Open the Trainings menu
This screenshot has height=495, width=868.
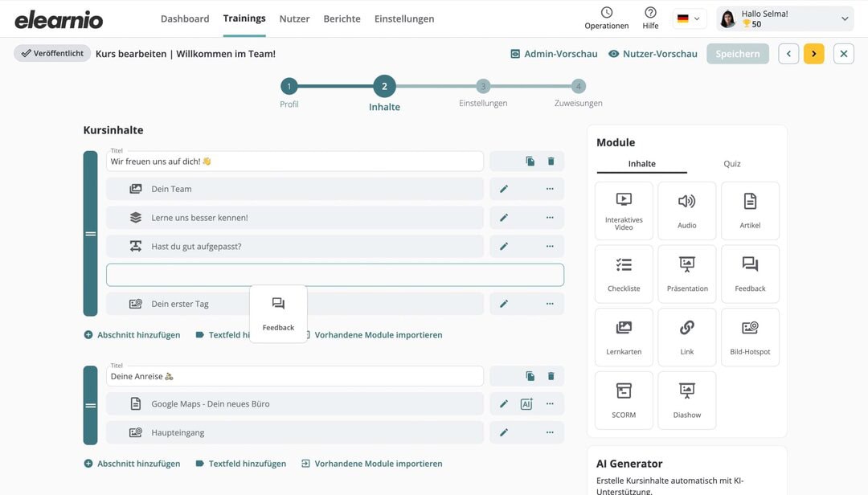244,18
